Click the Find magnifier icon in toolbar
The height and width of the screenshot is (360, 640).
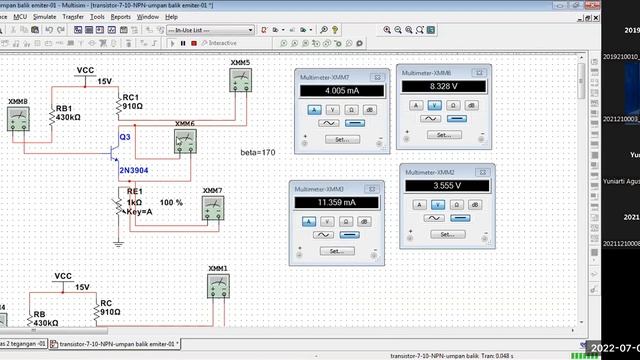[x=324, y=30]
